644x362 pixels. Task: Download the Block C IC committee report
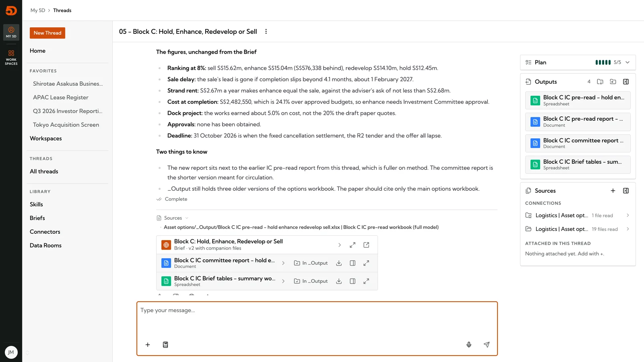pyautogui.click(x=339, y=263)
